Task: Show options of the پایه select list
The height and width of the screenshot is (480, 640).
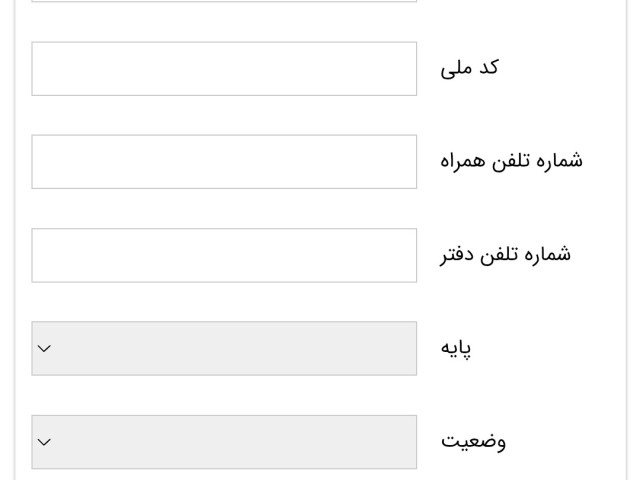Action: point(224,348)
